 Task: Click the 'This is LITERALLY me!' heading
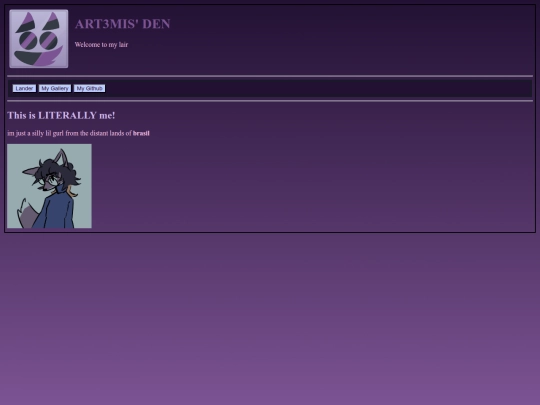tap(61, 115)
